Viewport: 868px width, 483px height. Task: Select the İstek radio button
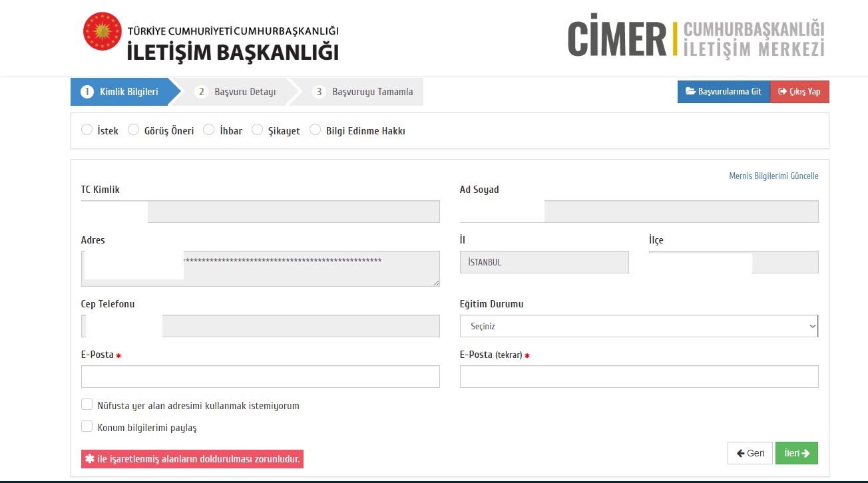pos(87,130)
